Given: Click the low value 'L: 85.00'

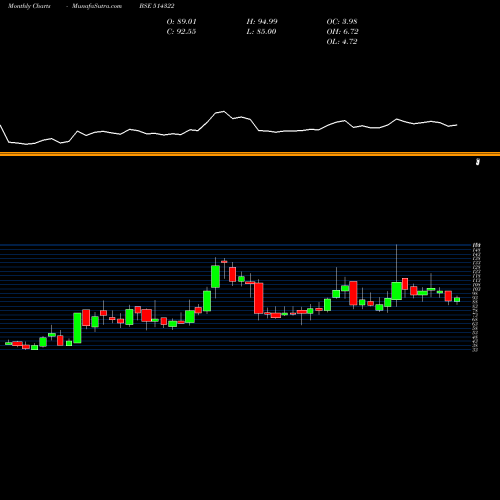Looking at the screenshot, I should pyautogui.click(x=261, y=32).
